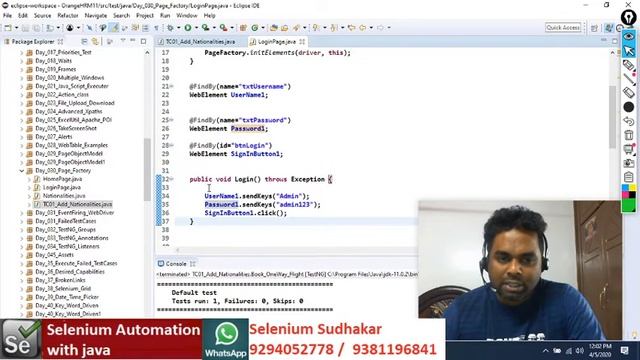Open the Package Explorer view menu triangle

[x=123, y=41]
